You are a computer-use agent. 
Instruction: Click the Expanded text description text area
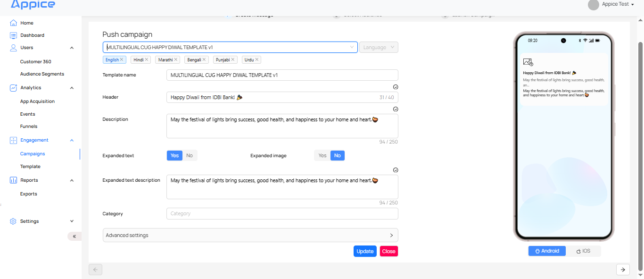(282, 187)
